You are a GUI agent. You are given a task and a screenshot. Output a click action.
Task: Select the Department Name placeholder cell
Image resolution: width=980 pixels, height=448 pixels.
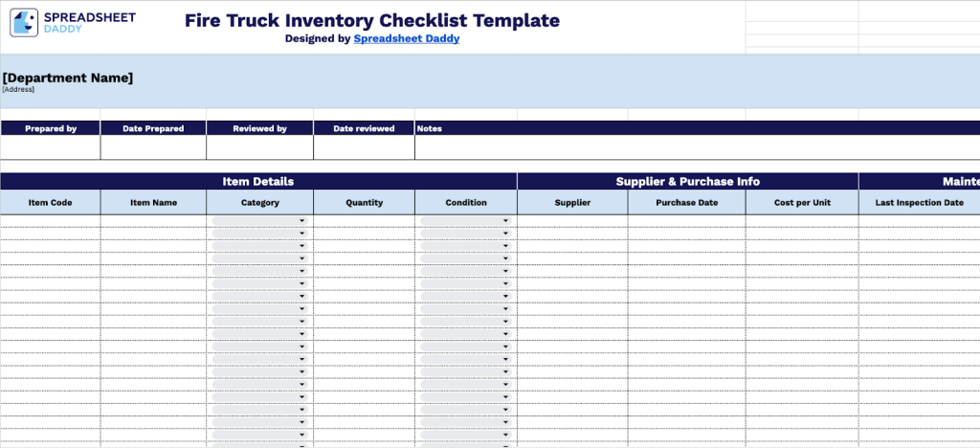click(x=68, y=78)
